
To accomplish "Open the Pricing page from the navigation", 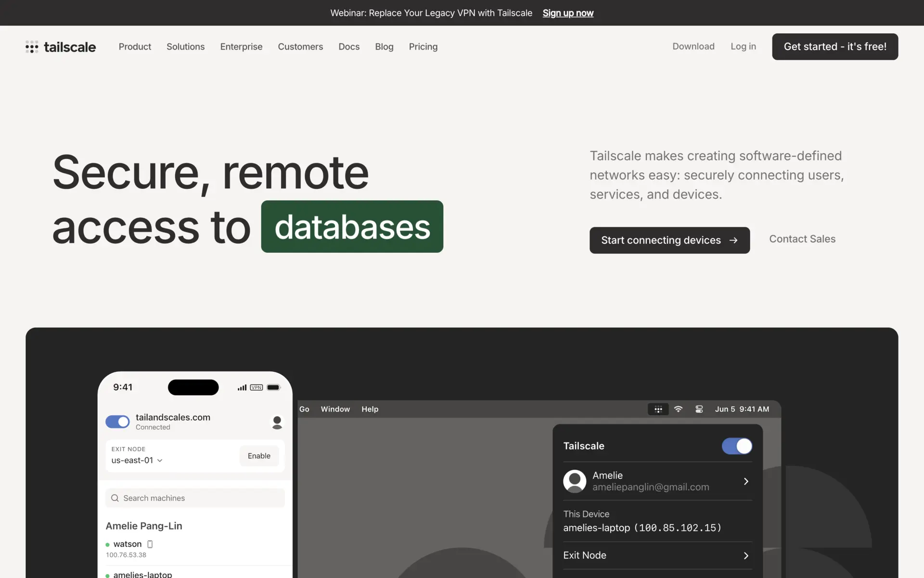I will tap(423, 47).
